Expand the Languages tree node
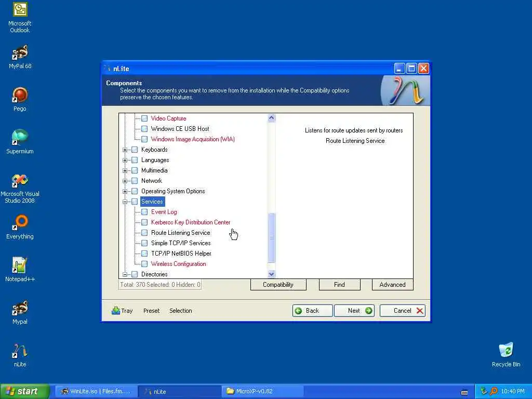This screenshot has width=532, height=399. (125, 160)
